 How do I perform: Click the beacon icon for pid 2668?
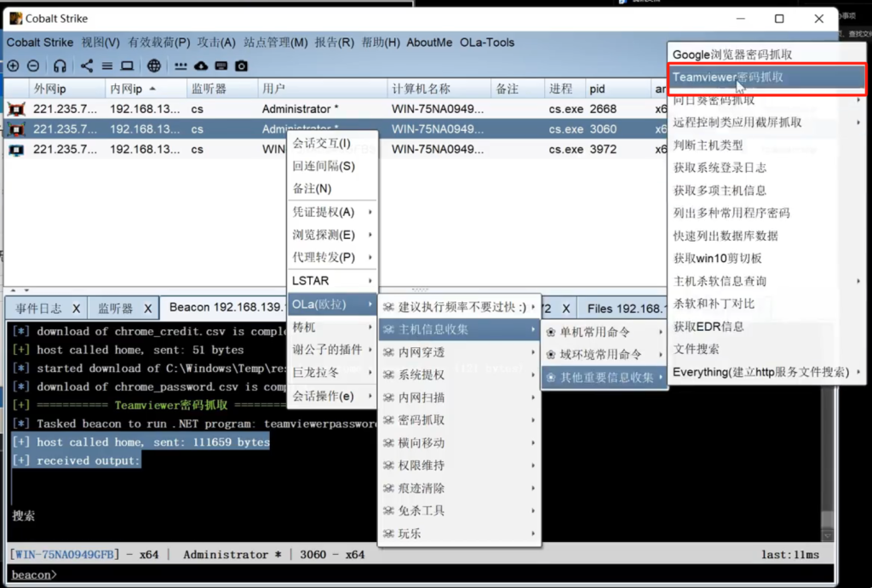(x=16, y=109)
